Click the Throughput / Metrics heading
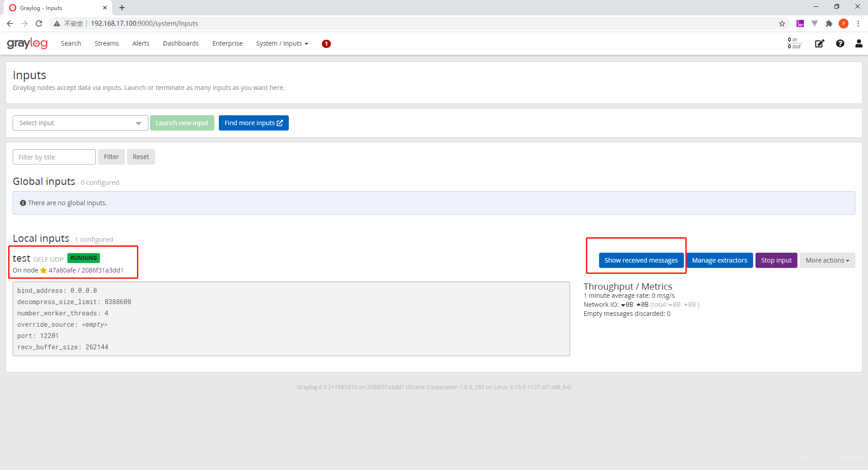868x470 pixels. (628, 287)
